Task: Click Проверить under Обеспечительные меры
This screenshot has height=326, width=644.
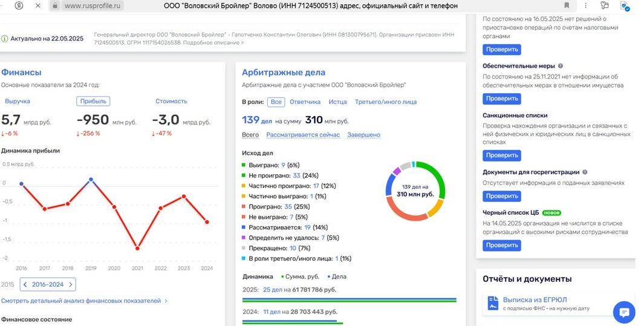Action: point(501,99)
